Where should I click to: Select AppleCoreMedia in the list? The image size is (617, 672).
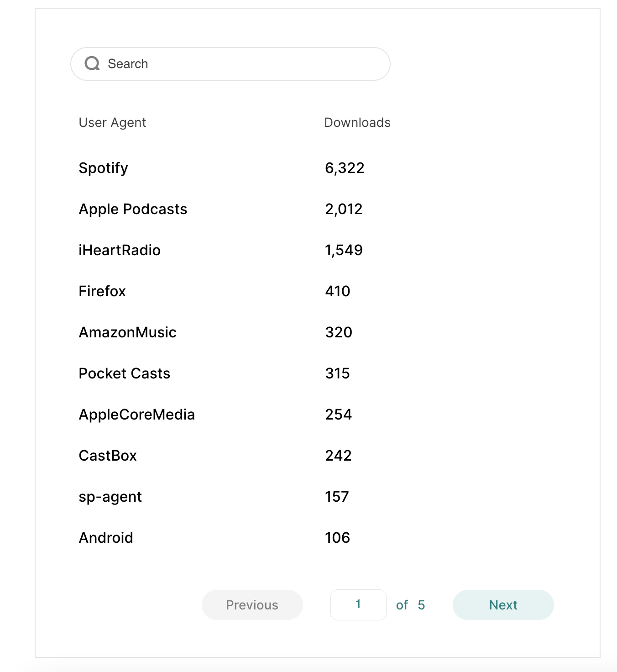click(137, 415)
